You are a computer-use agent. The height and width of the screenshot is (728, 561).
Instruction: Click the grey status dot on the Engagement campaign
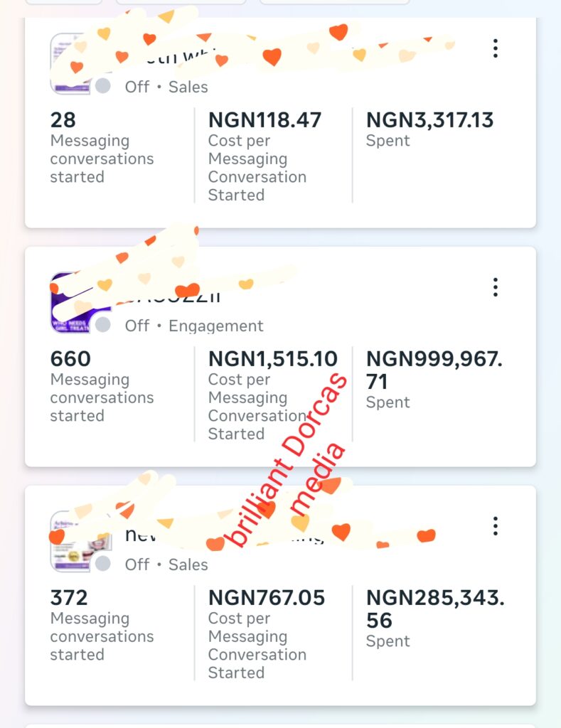(103, 324)
